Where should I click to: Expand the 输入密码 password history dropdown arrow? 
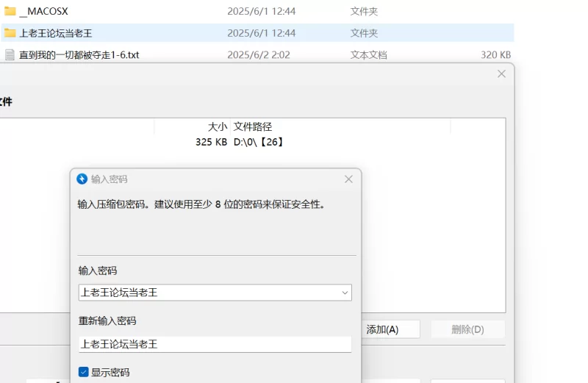[x=345, y=293]
